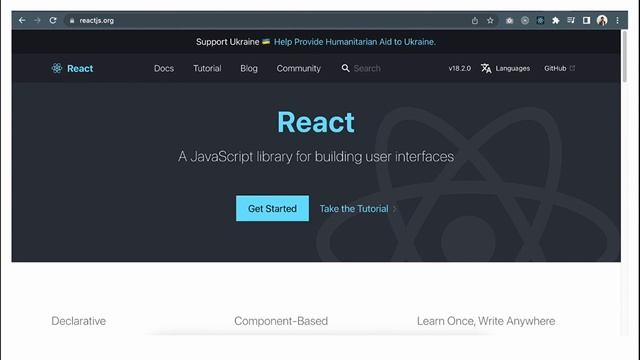Open the media control playlist icon
The image size is (640, 360).
(x=571, y=20)
